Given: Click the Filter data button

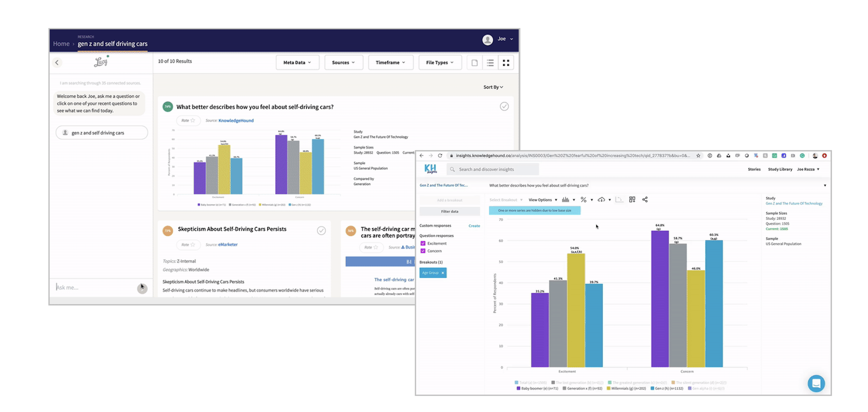Looking at the screenshot, I should [x=449, y=211].
